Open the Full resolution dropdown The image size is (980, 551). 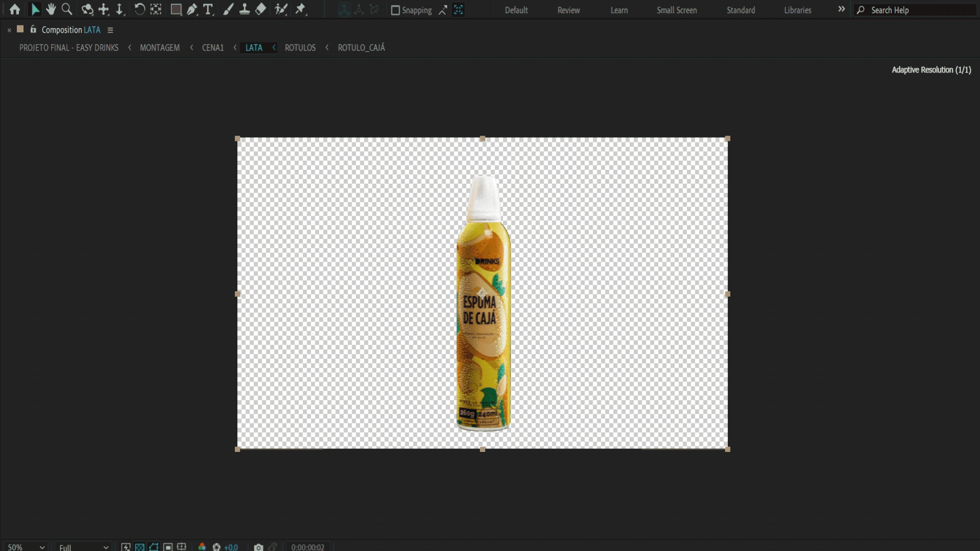click(x=83, y=547)
